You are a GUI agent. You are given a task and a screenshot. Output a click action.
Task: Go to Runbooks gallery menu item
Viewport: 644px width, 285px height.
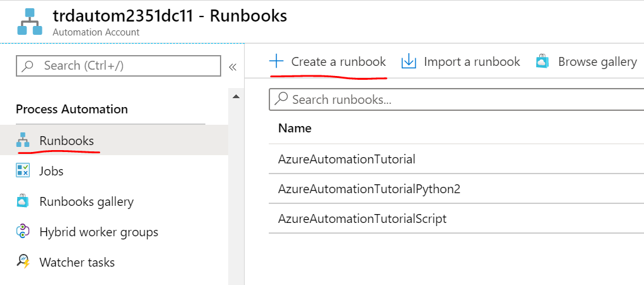tap(86, 201)
